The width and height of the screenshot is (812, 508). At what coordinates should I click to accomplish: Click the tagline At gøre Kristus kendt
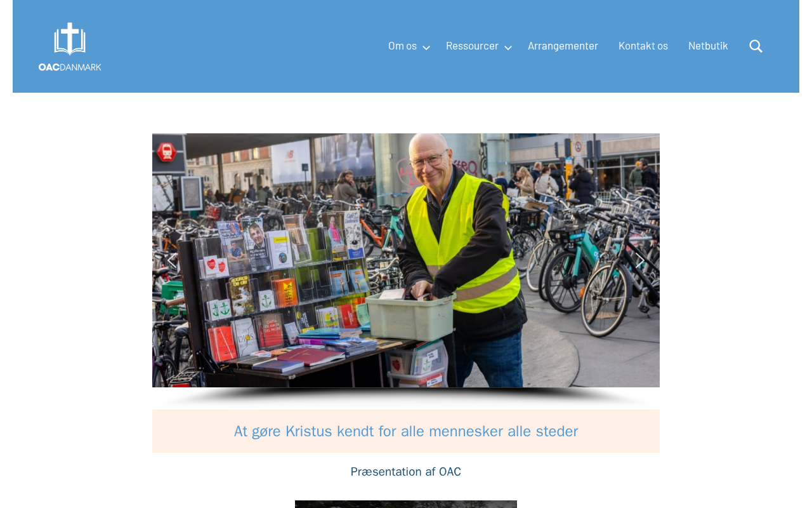pos(406,431)
